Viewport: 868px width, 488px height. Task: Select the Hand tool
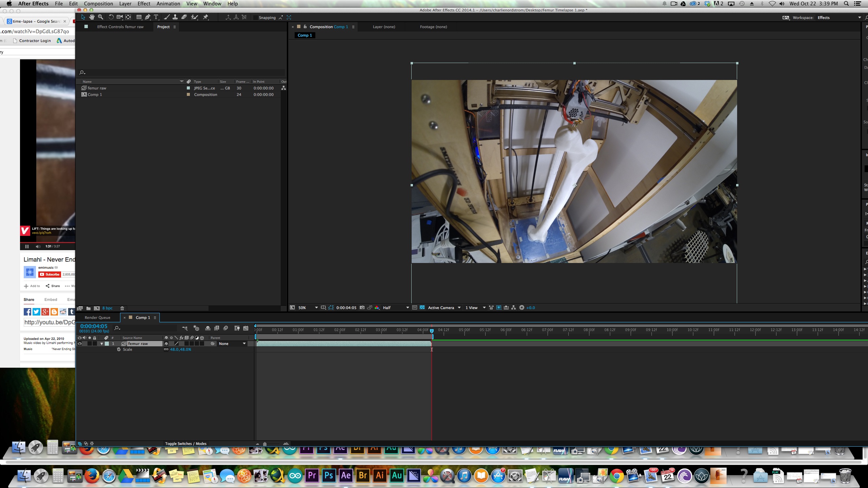pos(92,17)
